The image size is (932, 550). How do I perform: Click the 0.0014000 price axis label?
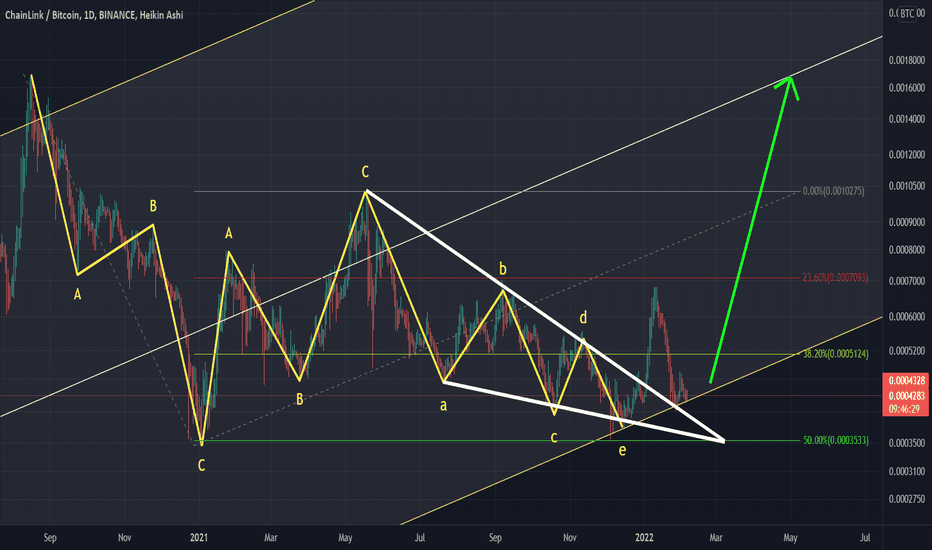tap(907, 119)
